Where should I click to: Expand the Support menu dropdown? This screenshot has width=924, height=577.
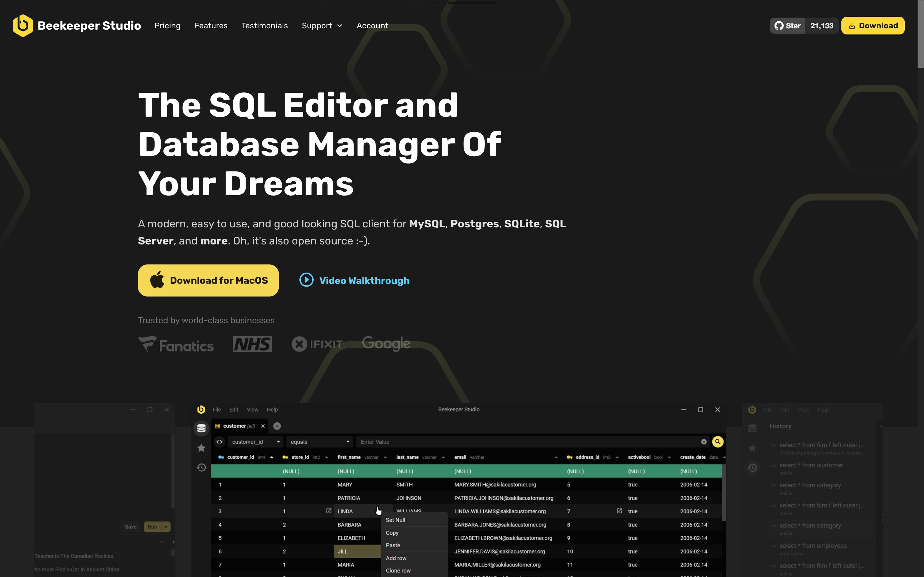click(x=322, y=26)
